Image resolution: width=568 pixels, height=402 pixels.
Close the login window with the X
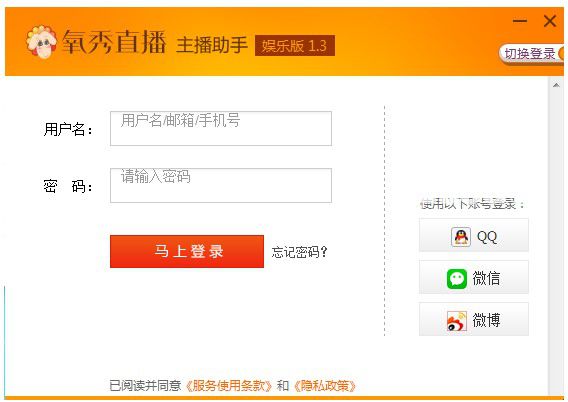[x=550, y=21]
